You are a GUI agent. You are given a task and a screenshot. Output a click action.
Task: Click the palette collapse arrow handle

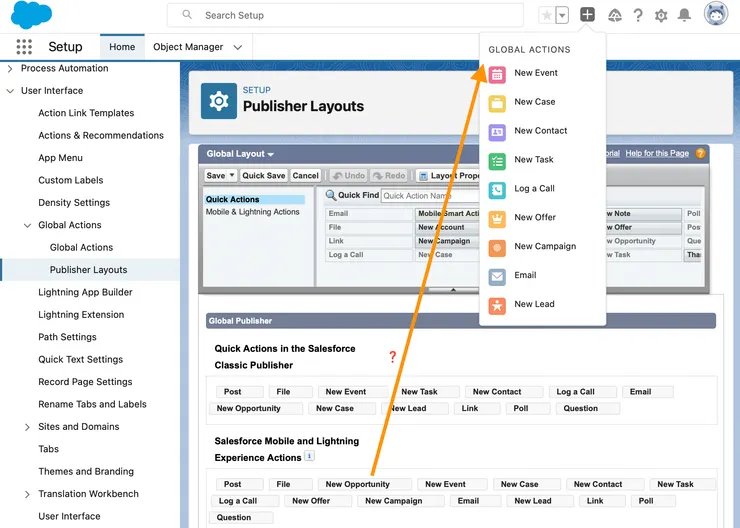(454, 290)
